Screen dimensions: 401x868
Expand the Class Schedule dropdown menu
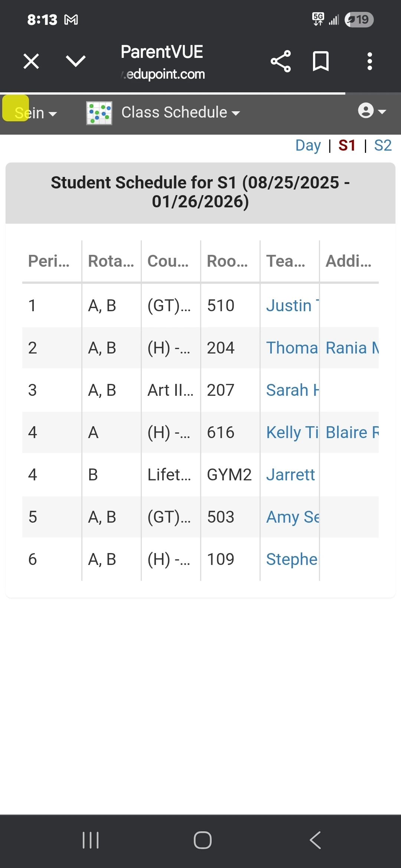point(181,112)
